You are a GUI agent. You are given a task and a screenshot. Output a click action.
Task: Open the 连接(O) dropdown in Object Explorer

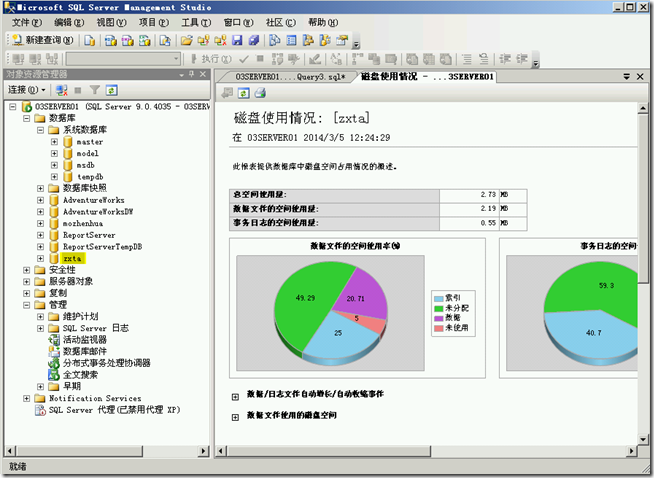[x=27, y=90]
